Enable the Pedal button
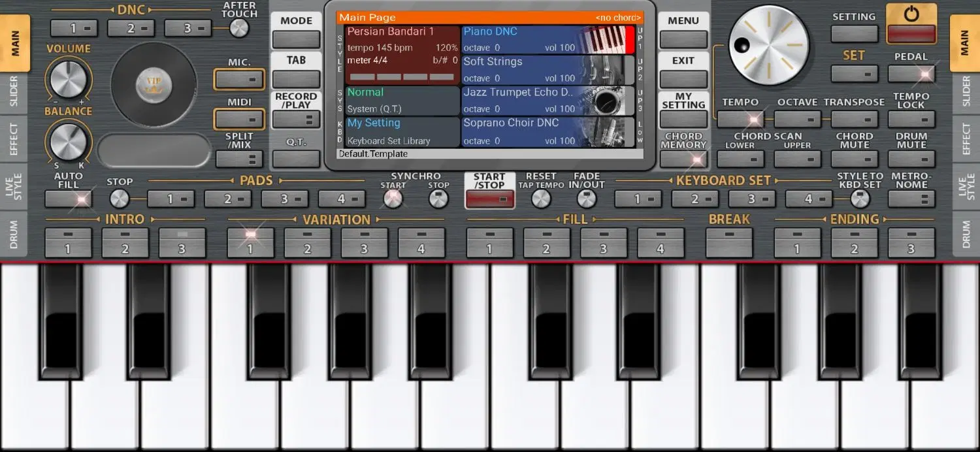Image resolution: width=980 pixels, height=452 pixels. 911,74
